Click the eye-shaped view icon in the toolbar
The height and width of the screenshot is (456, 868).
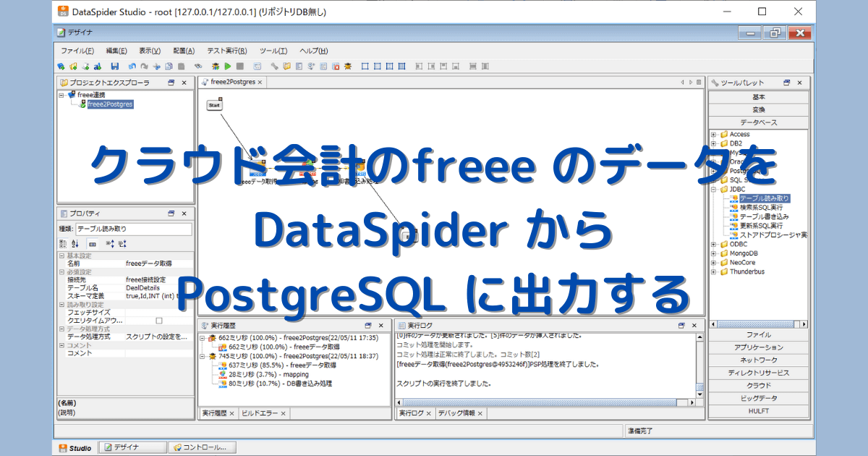coord(197,66)
